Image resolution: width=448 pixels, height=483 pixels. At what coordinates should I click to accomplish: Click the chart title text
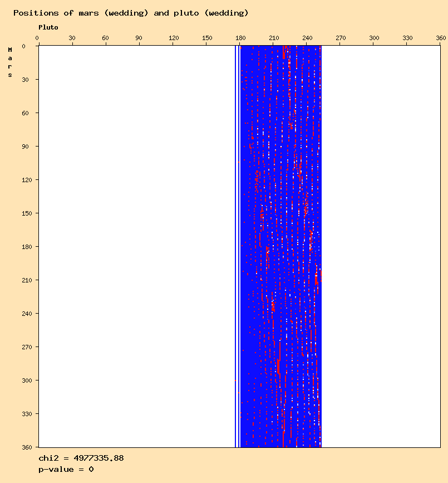[x=131, y=13]
